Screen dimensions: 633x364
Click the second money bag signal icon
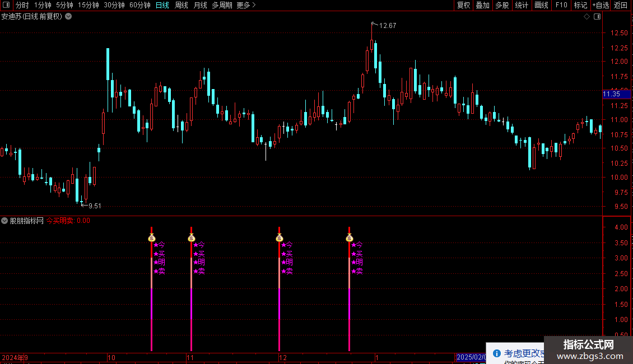[192, 237]
